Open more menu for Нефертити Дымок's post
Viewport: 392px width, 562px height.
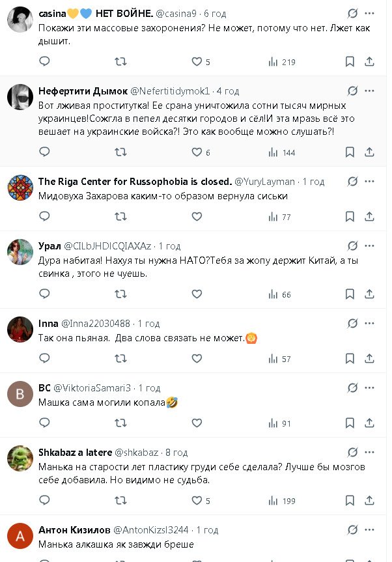[369, 91]
